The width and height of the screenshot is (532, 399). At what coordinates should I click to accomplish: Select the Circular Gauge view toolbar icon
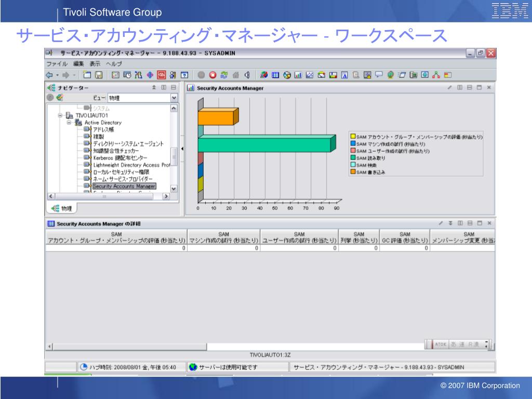click(x=321, y=75)
